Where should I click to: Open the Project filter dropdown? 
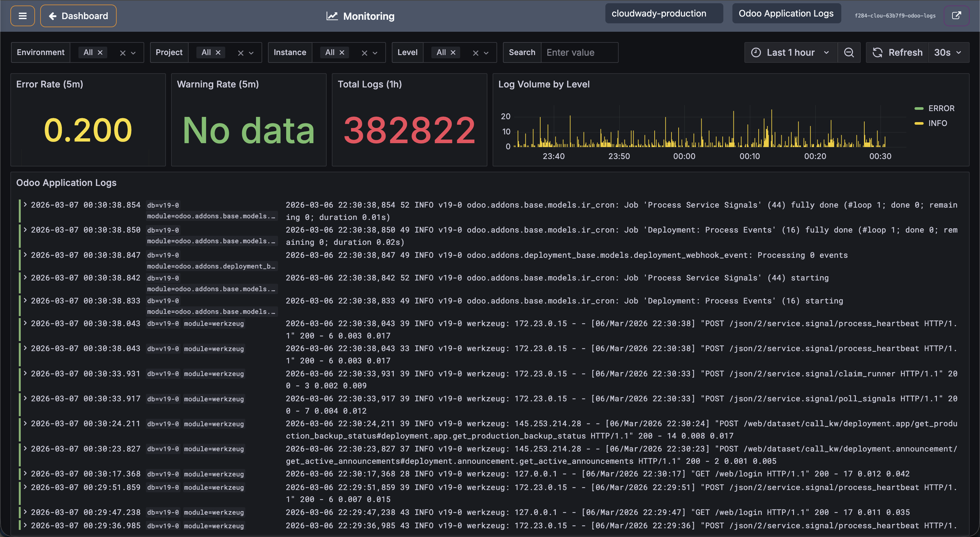click(251, 52)
